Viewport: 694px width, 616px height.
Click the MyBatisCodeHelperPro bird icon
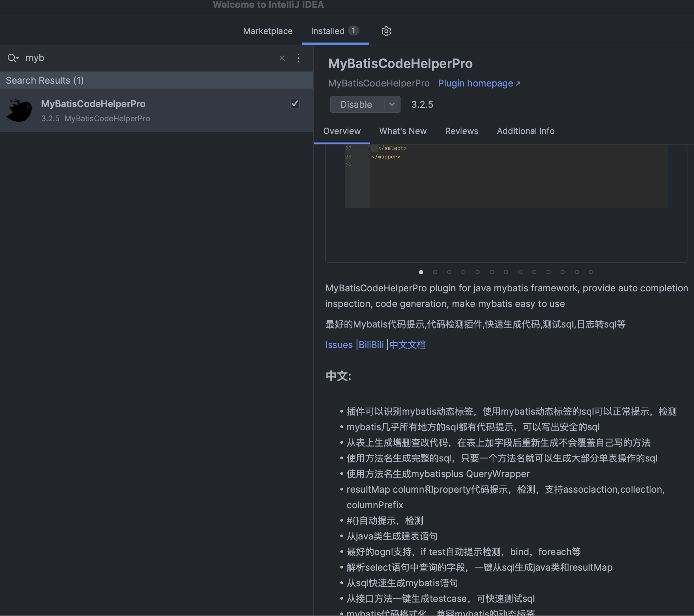[x=20, y=111]
